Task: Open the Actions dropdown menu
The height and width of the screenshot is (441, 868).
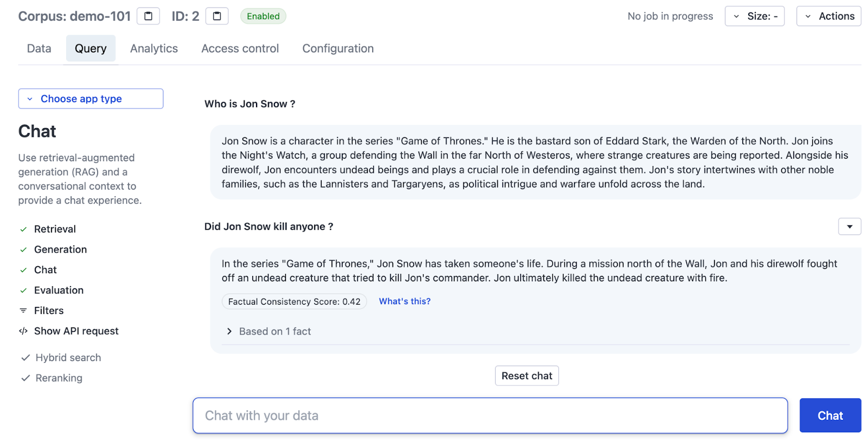Action: 828,16
